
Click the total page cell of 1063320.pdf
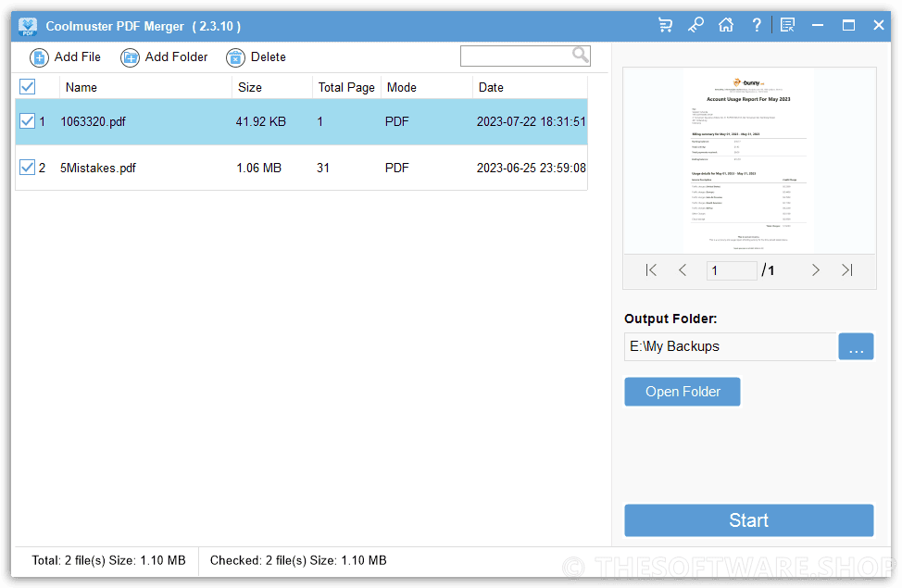319,121
